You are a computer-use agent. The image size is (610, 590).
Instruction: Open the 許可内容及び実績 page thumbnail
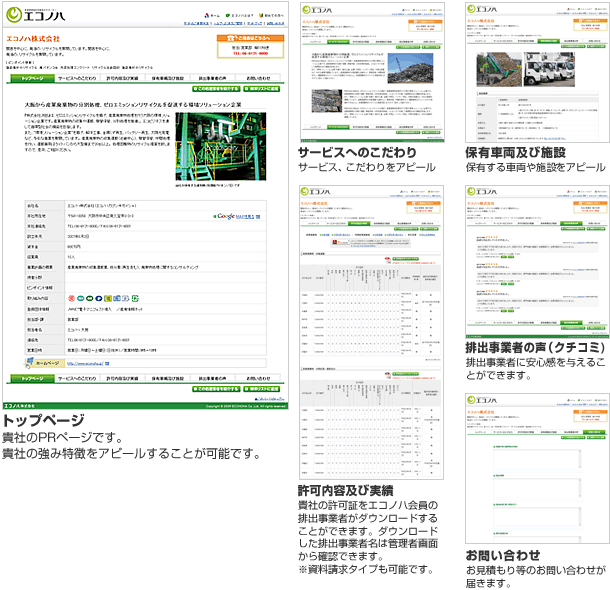tap(372, 333)
